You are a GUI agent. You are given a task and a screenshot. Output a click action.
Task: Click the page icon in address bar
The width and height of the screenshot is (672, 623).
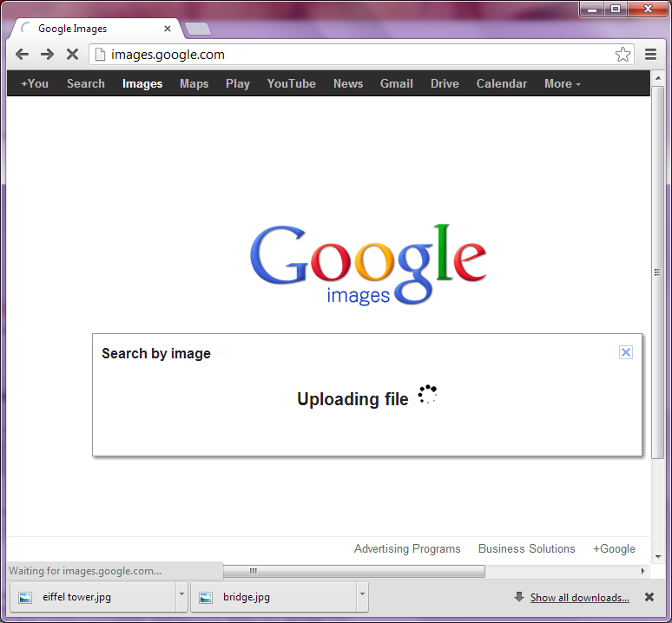point(100,55)
